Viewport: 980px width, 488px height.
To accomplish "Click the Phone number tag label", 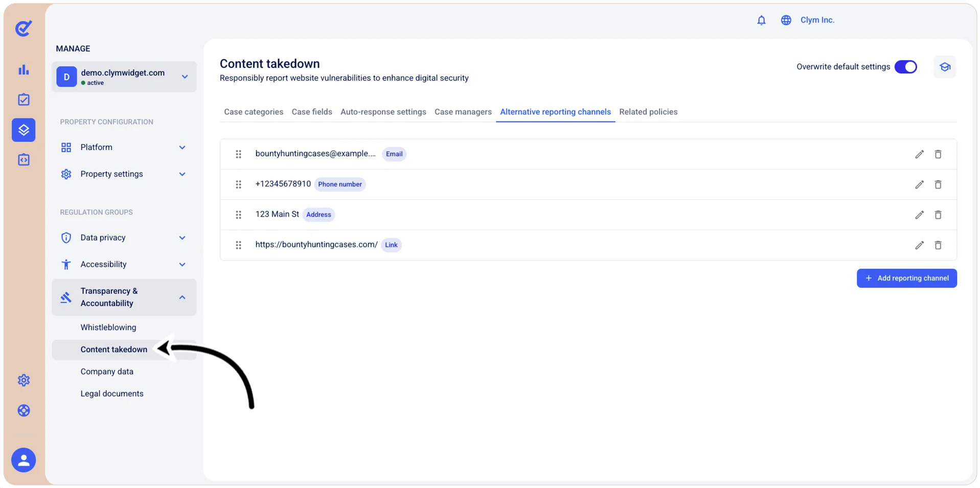I will click(x=340, y=184).
